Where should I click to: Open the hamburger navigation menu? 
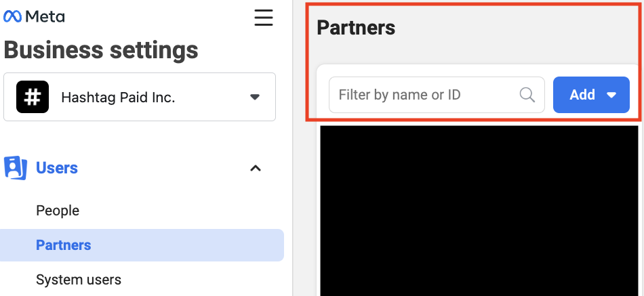pos(264,18)
